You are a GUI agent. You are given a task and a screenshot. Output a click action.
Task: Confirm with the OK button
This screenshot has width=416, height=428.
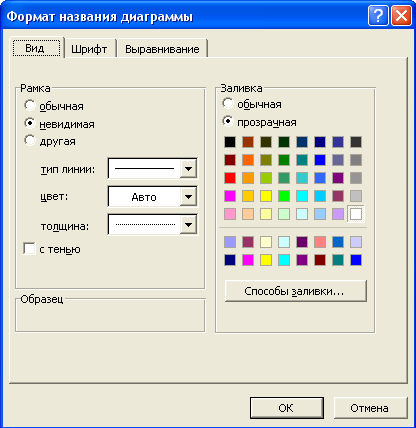click(x=287, y=408)
